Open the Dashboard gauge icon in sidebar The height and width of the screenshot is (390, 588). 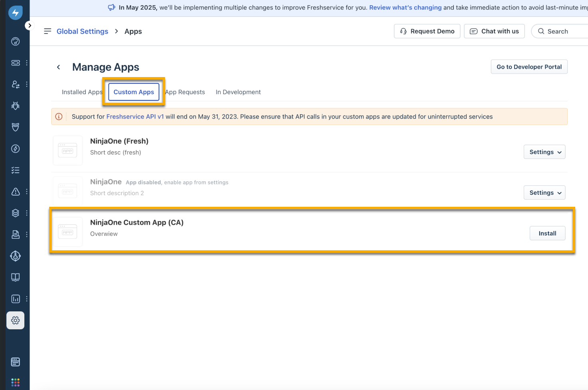pos(16,42)
